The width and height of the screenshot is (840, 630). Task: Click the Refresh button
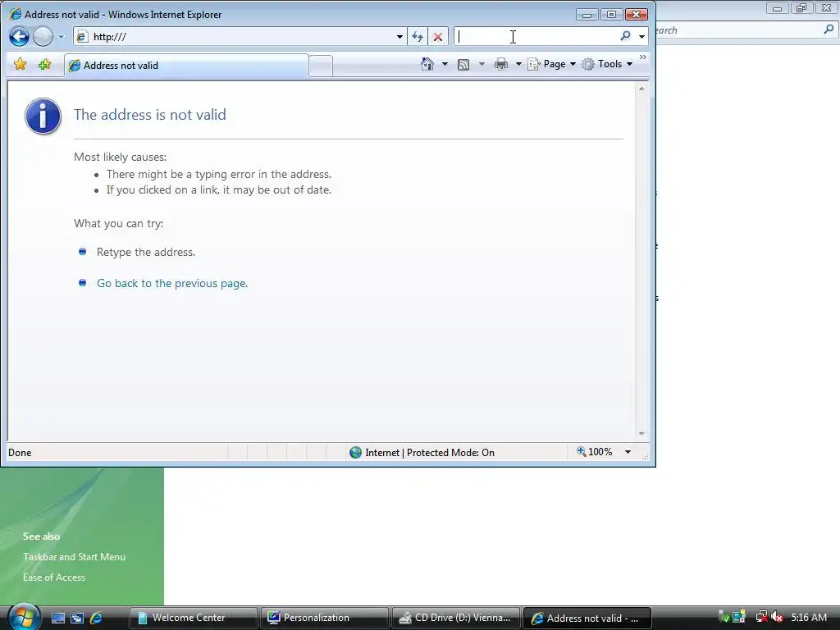pos(418,36)
